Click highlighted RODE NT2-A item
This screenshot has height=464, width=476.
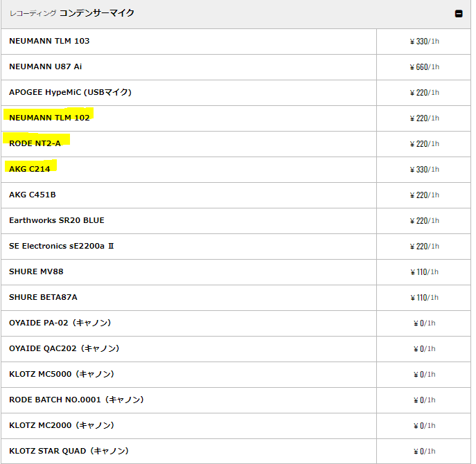click(x=35, y=143)
